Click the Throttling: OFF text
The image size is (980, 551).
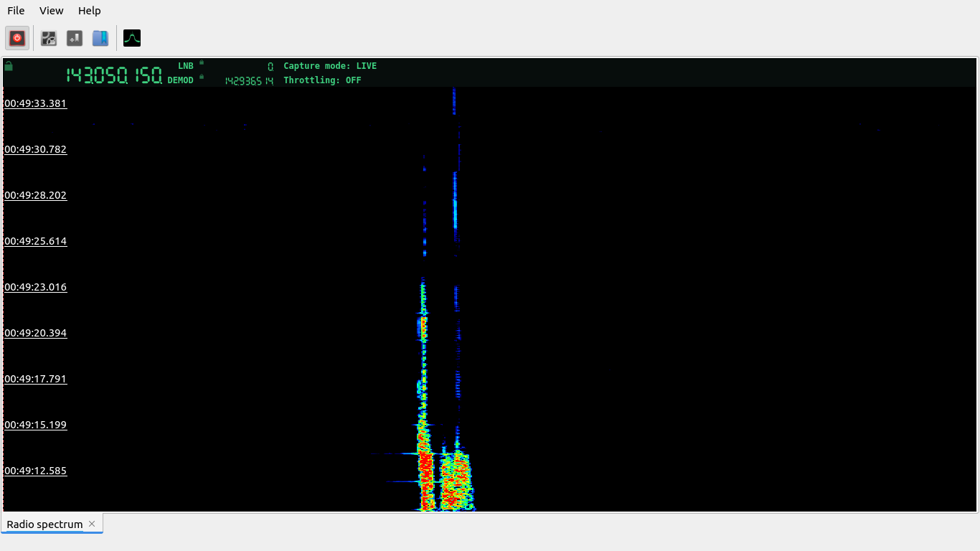pyautogui.click(x=322, y=80)
